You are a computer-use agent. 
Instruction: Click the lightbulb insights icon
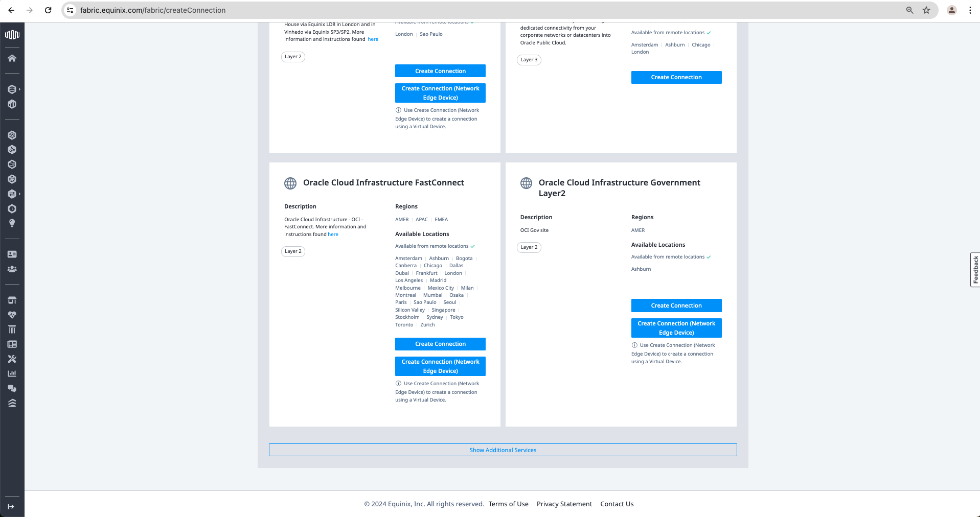[x=12, y=223]
